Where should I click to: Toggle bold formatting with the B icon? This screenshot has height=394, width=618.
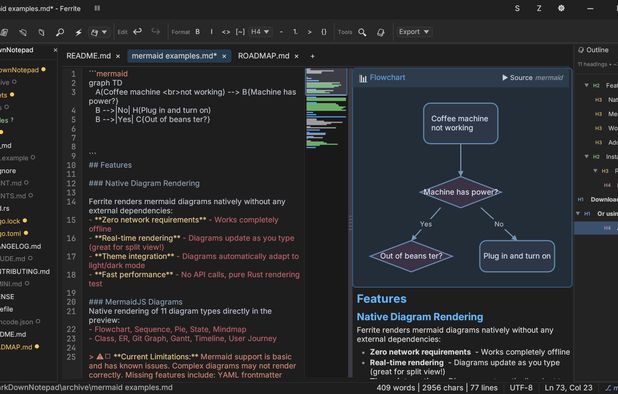[197, 32]
